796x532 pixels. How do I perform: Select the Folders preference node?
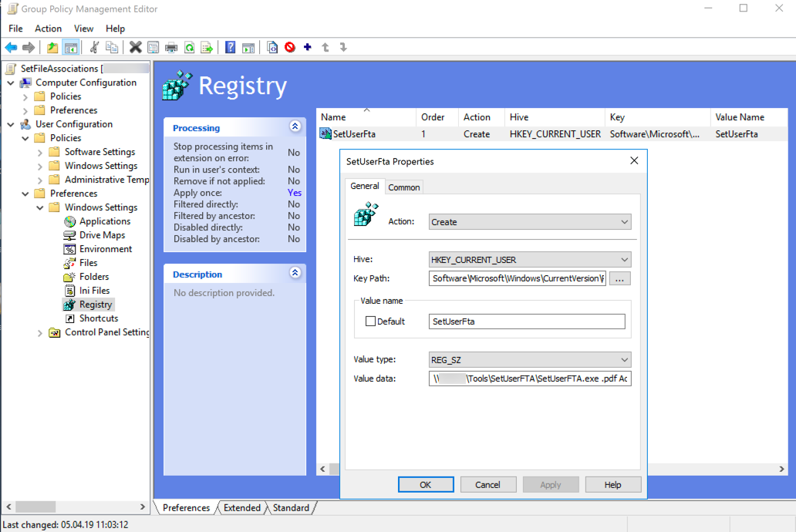point(94,277)
